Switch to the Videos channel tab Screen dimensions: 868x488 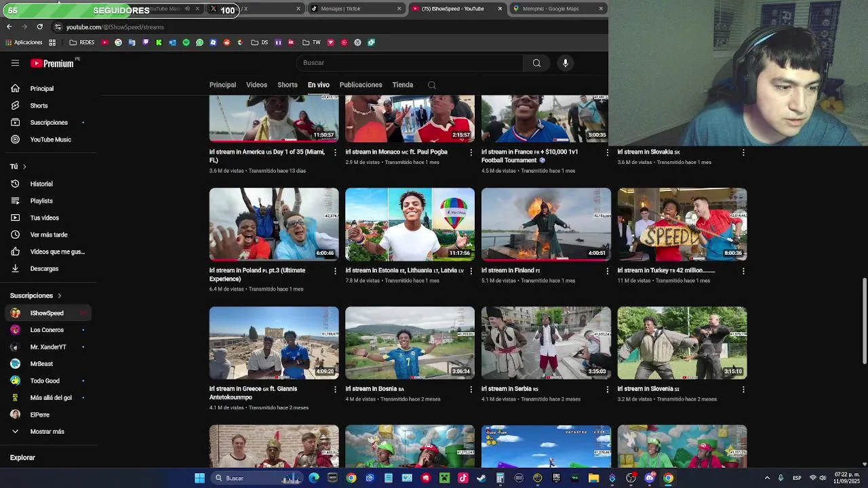pos(256,85)
